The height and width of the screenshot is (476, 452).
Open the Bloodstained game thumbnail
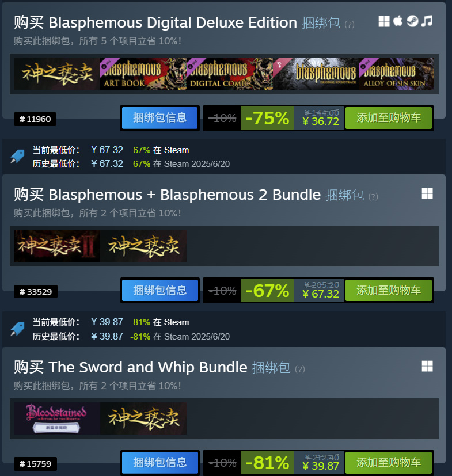pyautogui.click(x=57, y=418)
